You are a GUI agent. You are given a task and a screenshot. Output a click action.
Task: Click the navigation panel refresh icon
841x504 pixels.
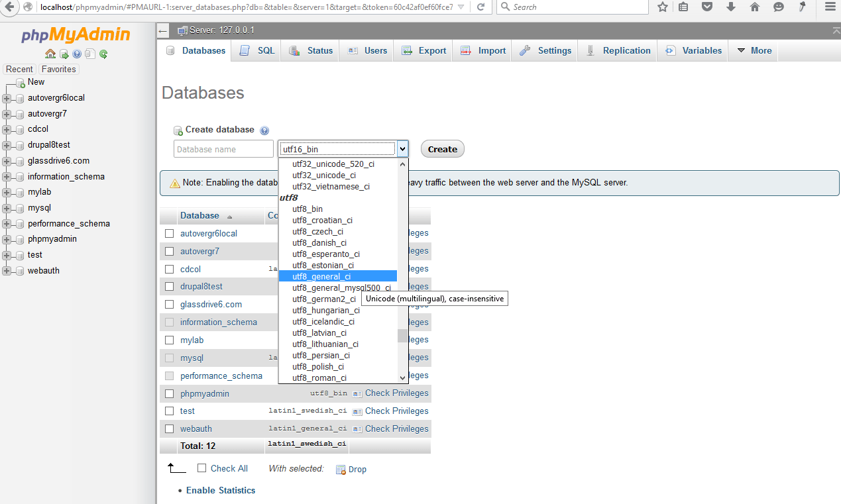pos(103,56)
